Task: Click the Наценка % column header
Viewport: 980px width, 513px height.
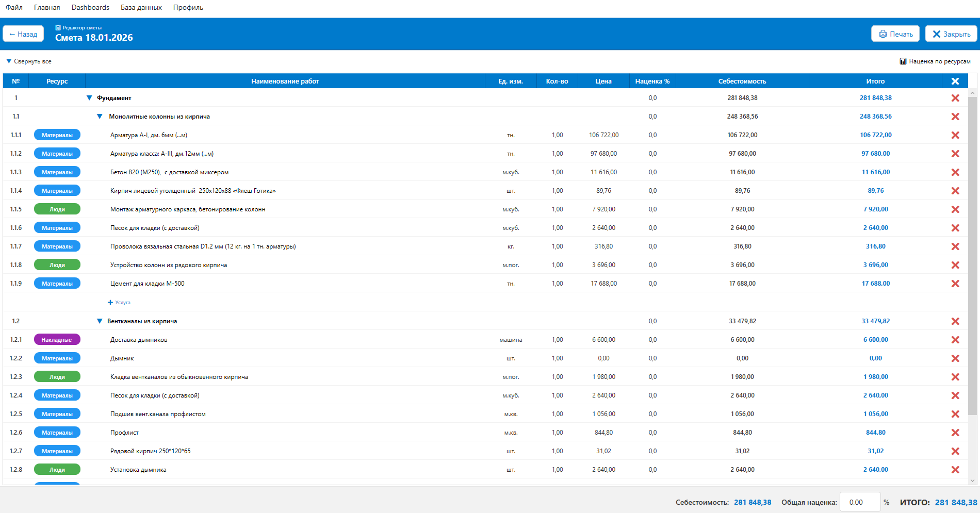Action: (x=652, y=81)
